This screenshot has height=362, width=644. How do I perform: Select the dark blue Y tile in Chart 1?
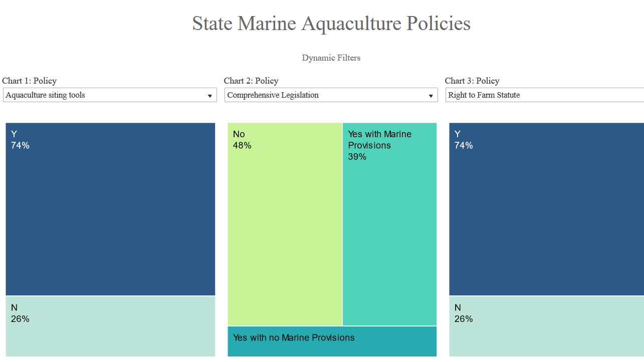coord(110,210)
